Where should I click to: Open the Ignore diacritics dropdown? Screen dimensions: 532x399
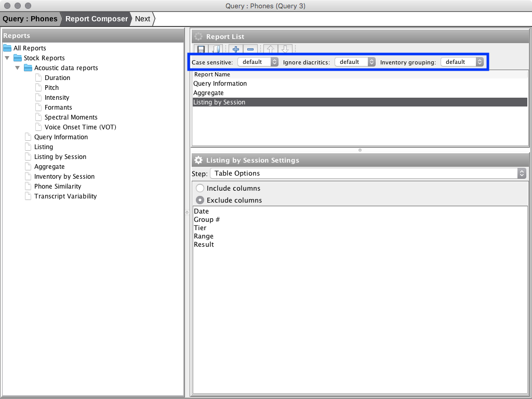pyautogui.click(x=355, y=62)
